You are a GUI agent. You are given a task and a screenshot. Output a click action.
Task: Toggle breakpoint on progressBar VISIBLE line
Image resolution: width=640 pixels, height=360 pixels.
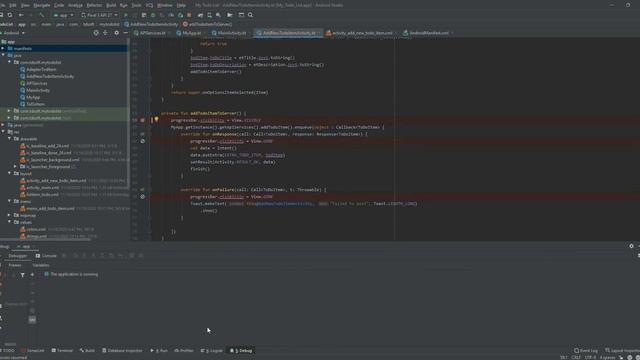142,120
